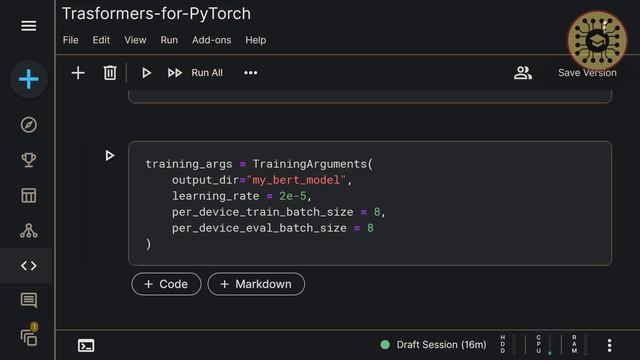Open the Run menu
This screenshot has height=360, width=640.
pyautogui.click(x=169, y=40)
